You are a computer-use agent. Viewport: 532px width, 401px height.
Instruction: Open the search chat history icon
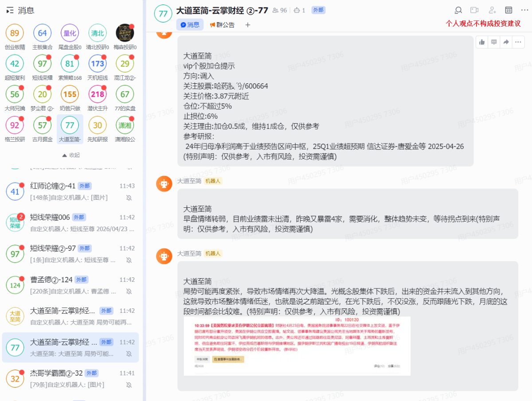coord(458,10)
